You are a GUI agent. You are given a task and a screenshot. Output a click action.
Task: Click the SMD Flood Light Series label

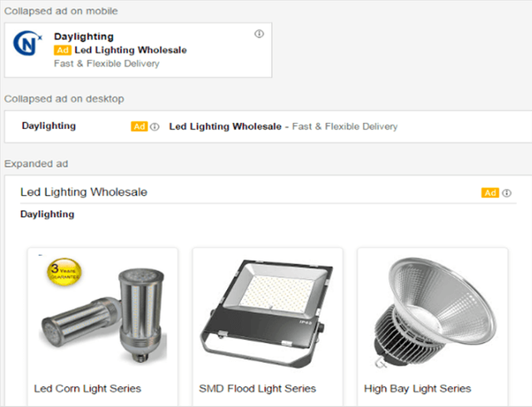[257, 389]
